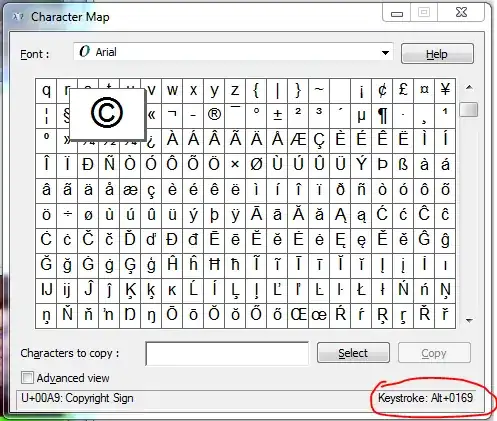Select the sharp s ß character
Screen dimensions: 497x421
(x=403, y=165)
